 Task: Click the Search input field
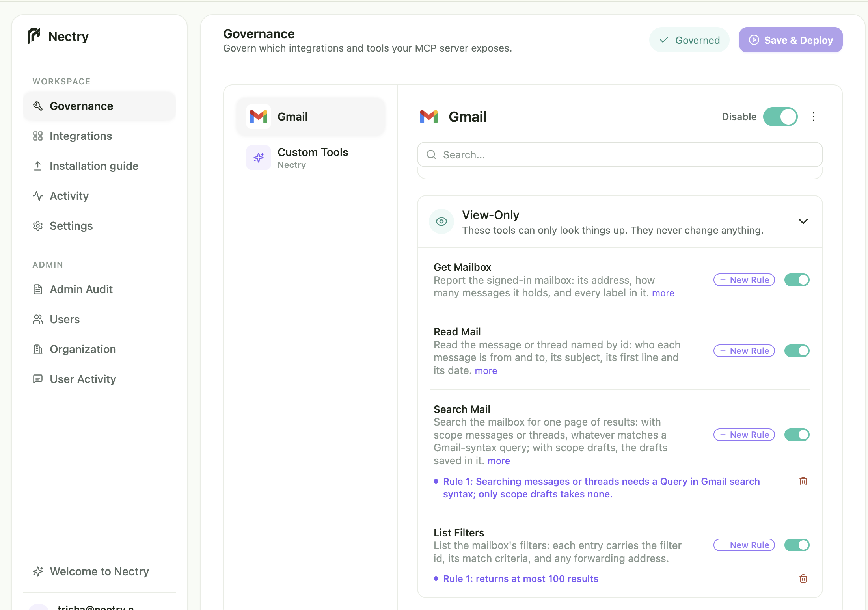[620, 154]
